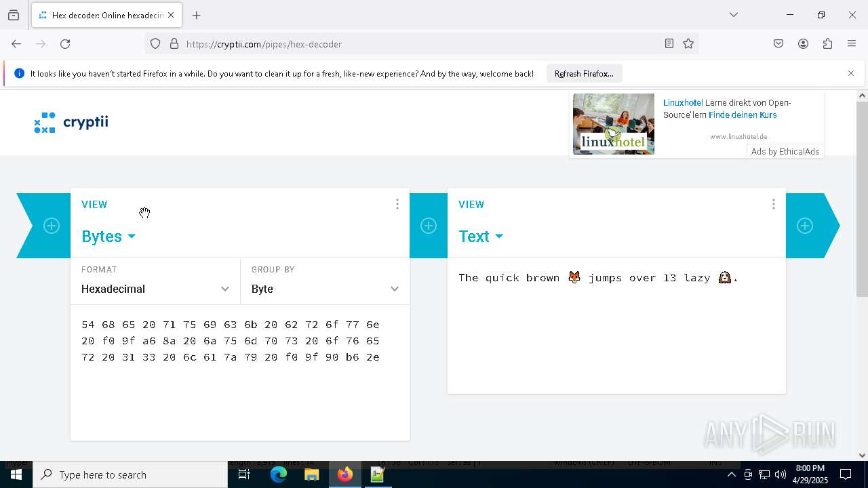Click into the hex bytes input area

point(240,373)
